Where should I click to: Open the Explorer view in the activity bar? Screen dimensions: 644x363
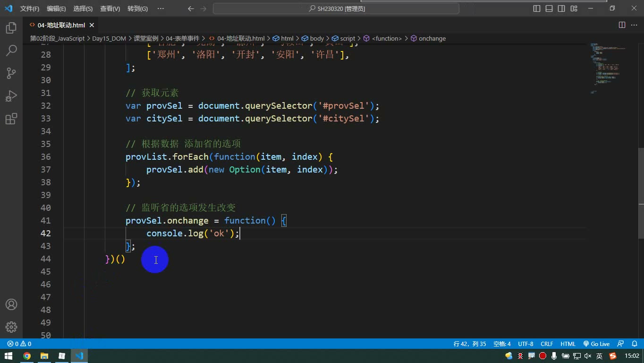pyautogui.click(x=11, y=28)
